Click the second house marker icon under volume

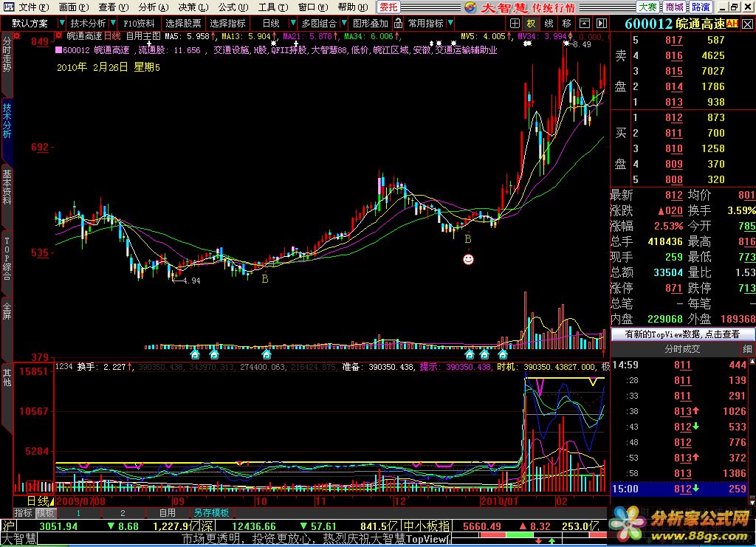(x=214, y=355)
